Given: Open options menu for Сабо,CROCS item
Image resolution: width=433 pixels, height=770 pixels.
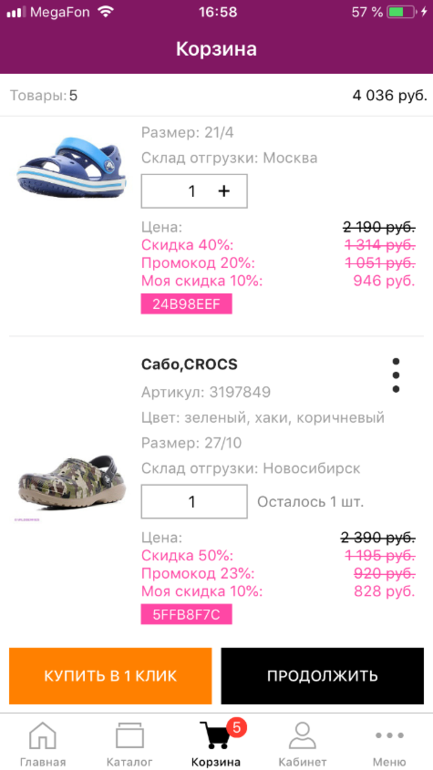Looking at the screenshot, I should tap(396, 375).
